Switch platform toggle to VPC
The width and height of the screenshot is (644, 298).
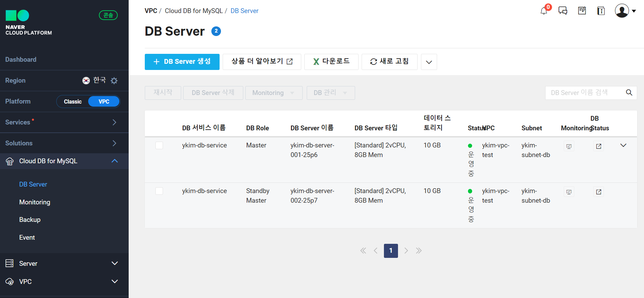104,102
